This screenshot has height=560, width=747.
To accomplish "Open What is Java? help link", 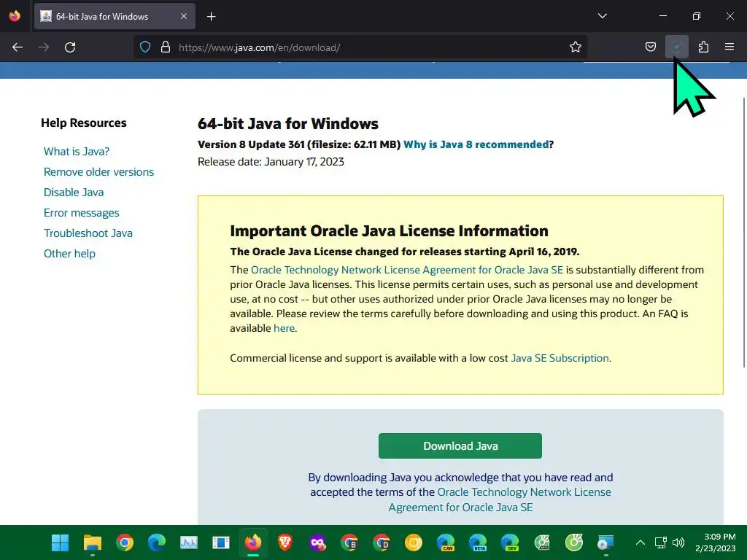I will [76, 152].
